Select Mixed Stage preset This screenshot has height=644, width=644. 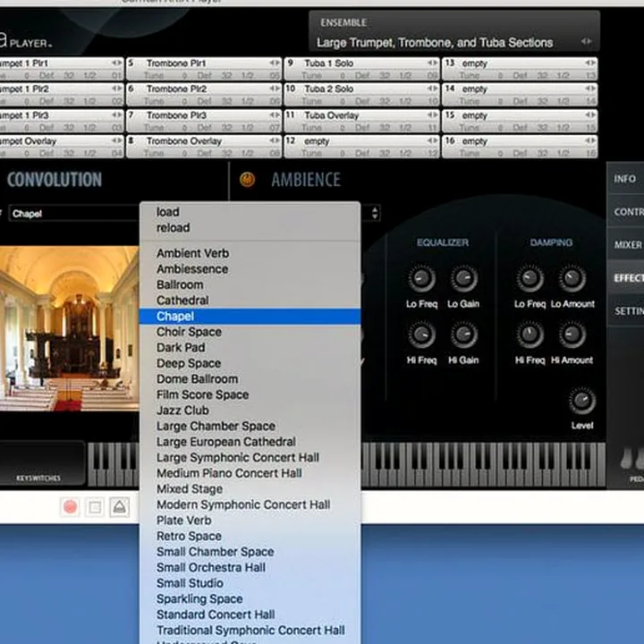click(250, 488)
